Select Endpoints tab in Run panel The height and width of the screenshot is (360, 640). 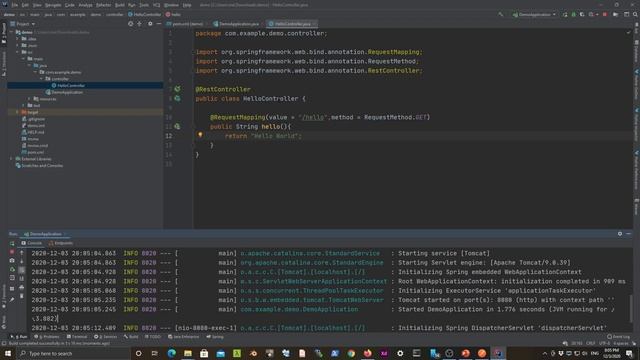coord(60,243)
